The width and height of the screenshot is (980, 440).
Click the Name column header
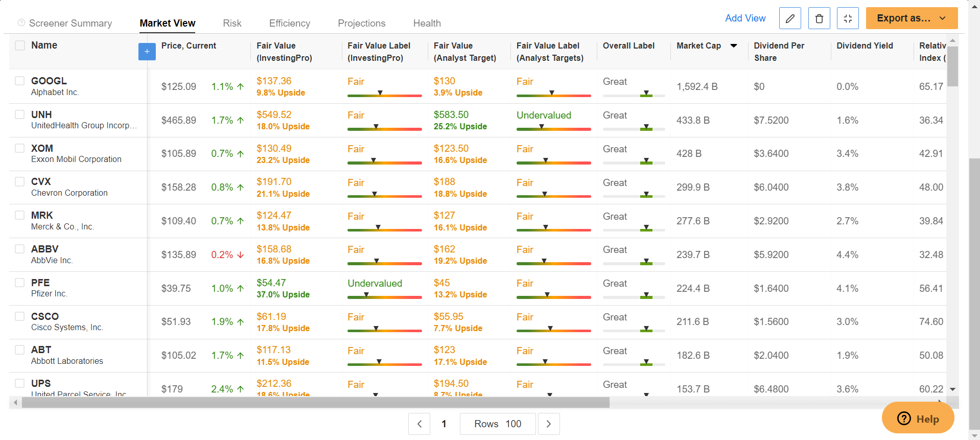(44, 45)
